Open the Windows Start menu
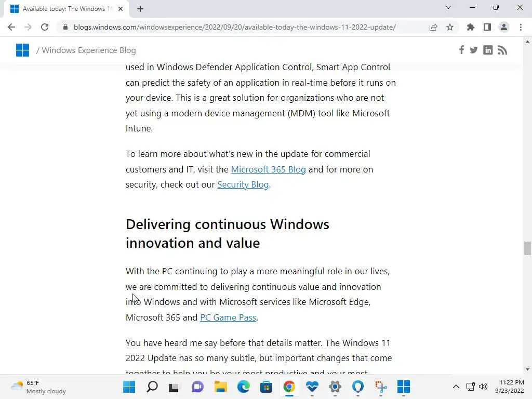 point(129,387)
